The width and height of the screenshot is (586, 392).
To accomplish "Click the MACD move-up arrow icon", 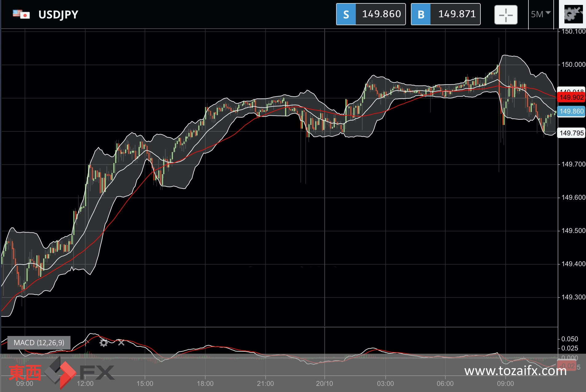I will [87, 342].
